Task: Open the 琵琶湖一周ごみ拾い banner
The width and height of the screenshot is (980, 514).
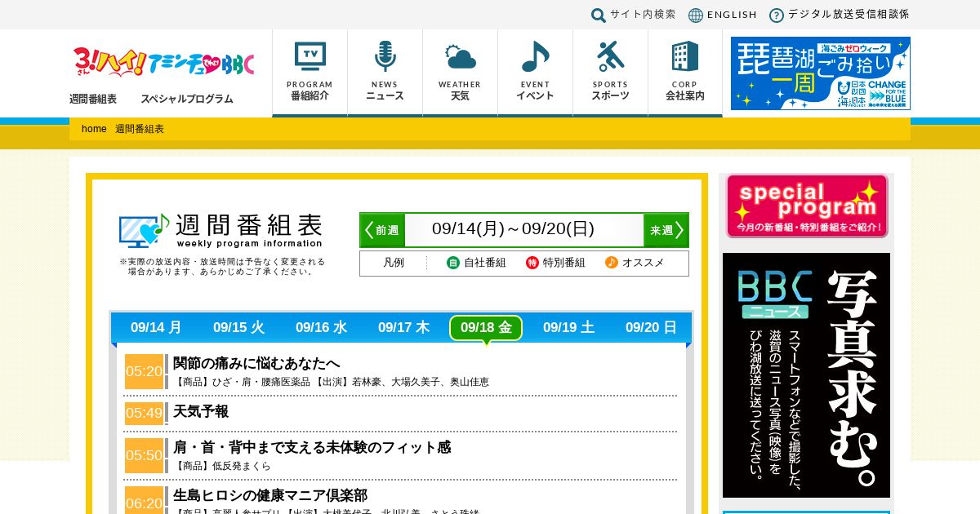Action: click(x=821, y=73)
